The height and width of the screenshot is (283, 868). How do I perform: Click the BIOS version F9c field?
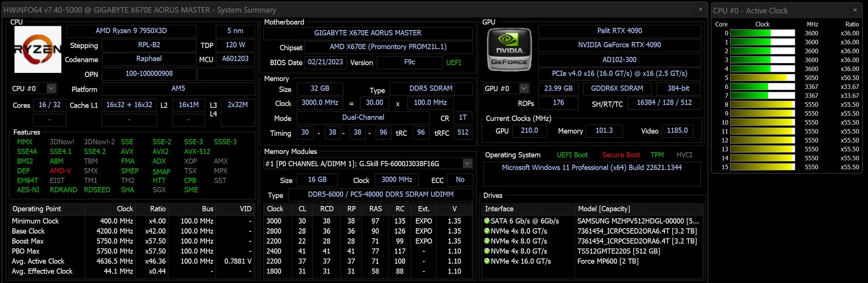coord(410,62)
